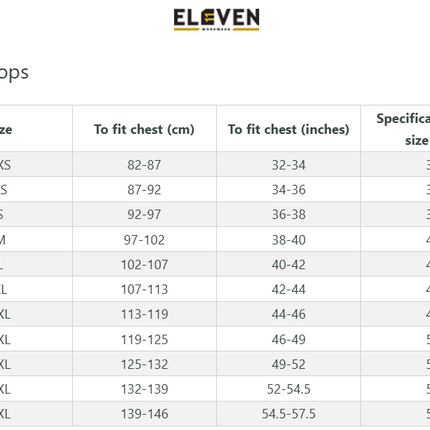Click the partially visible Specification size header
430x430 pixels.
(395, 129)
